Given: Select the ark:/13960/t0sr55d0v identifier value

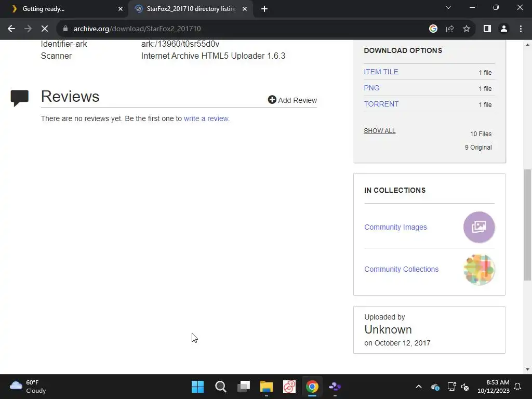Looking at the screenshot, I should tap(180, 44).
